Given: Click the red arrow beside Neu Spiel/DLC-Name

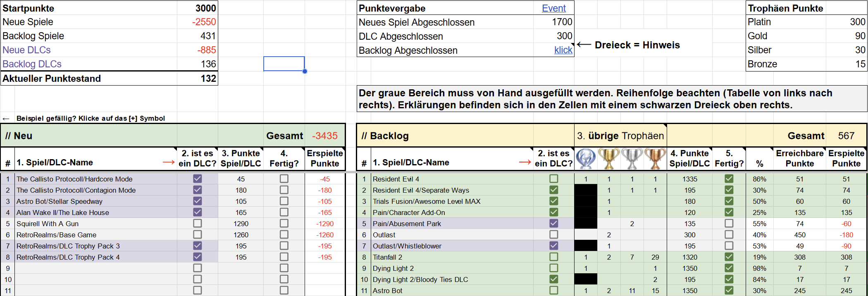Looking at the screenshot, I should click(x=169, y=162).
